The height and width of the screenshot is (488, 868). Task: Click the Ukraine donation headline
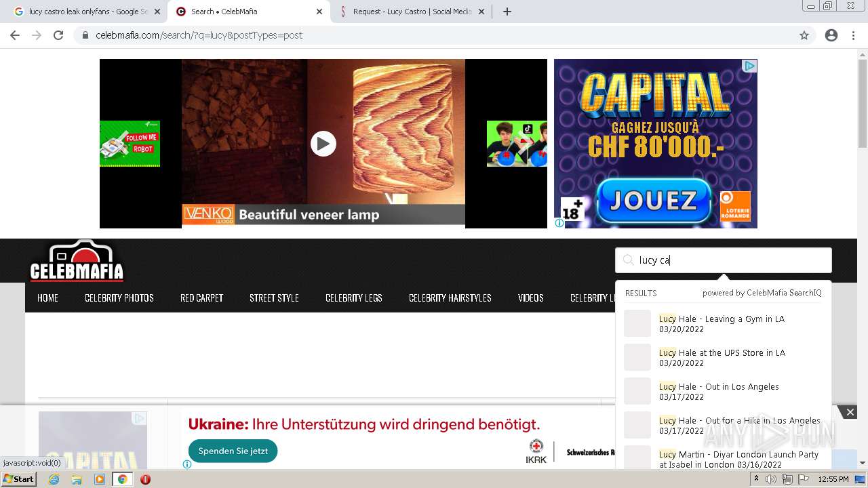(x=364, y=425)
